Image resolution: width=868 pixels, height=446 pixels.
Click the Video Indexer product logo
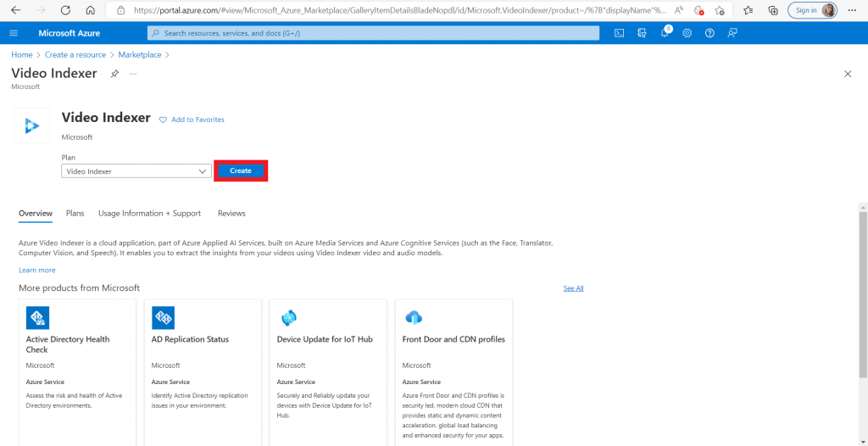point(32,125)
